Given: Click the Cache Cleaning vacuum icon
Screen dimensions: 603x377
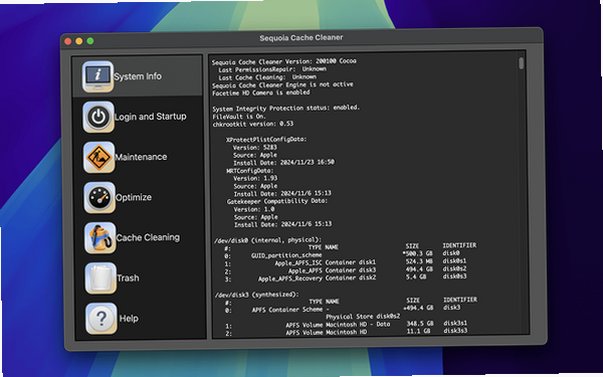Looking at the screenshot, I should 100,238.
